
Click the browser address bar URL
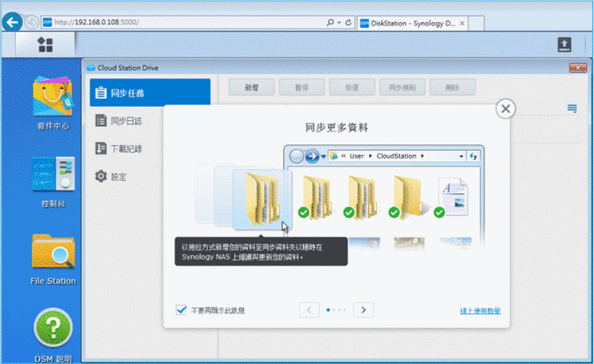tap(96, 22)
